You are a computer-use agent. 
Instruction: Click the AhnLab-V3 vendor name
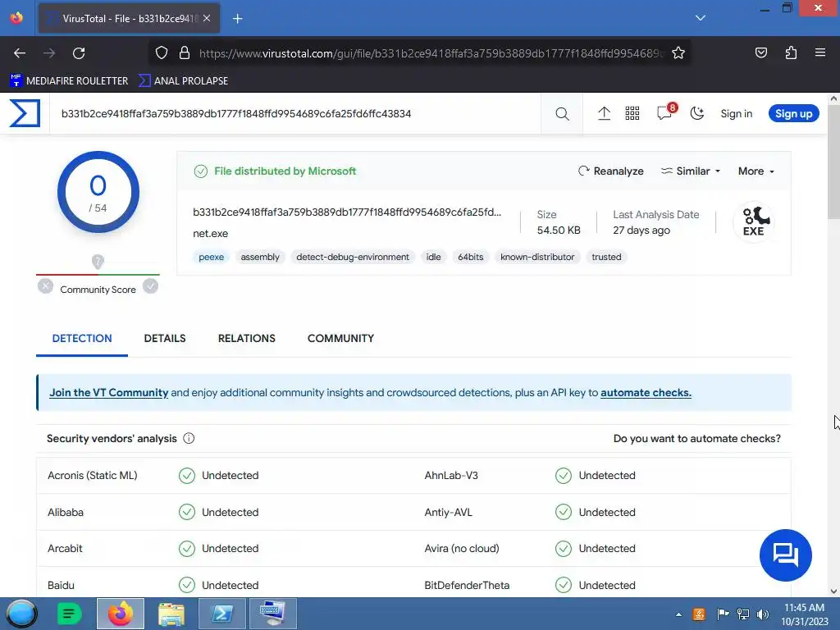451,475
